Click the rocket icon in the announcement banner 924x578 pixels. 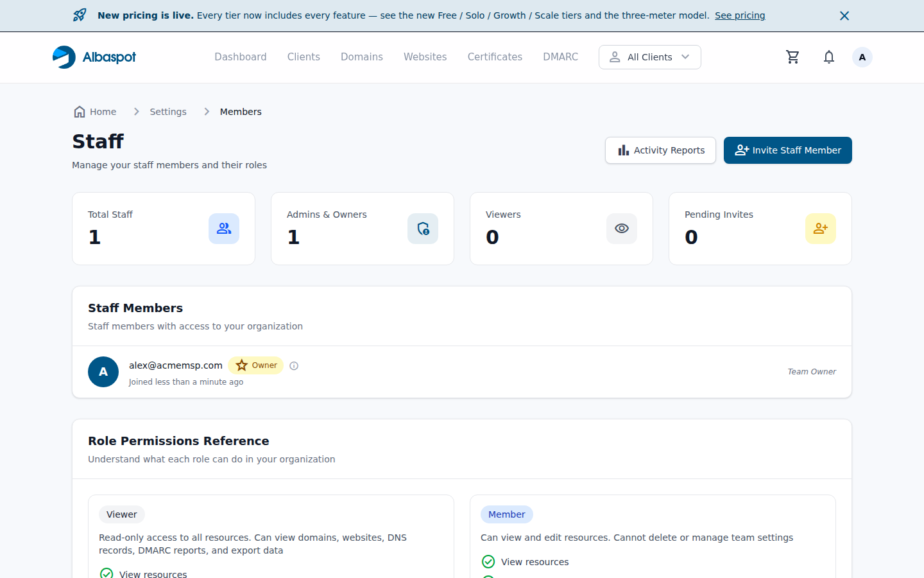[80, 15]
